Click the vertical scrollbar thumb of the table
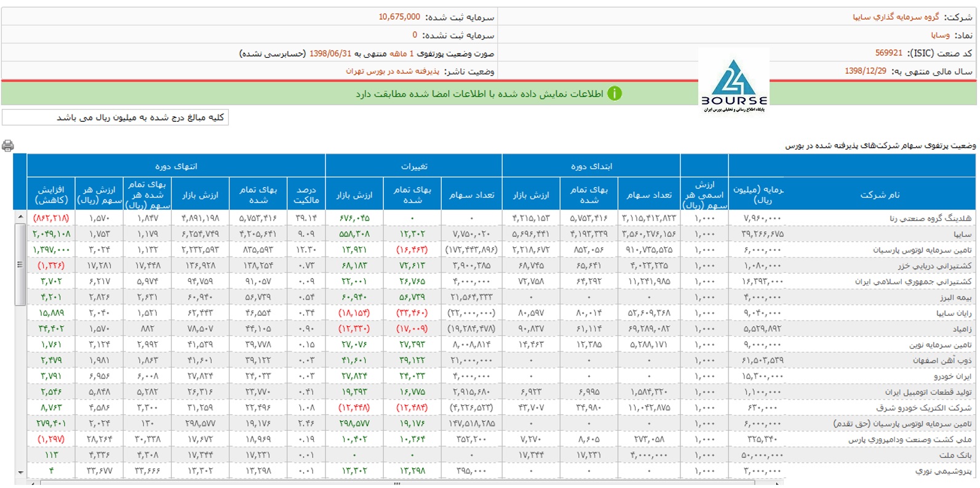Viewport: 980px width, 488px height. [x=20, y=265]
